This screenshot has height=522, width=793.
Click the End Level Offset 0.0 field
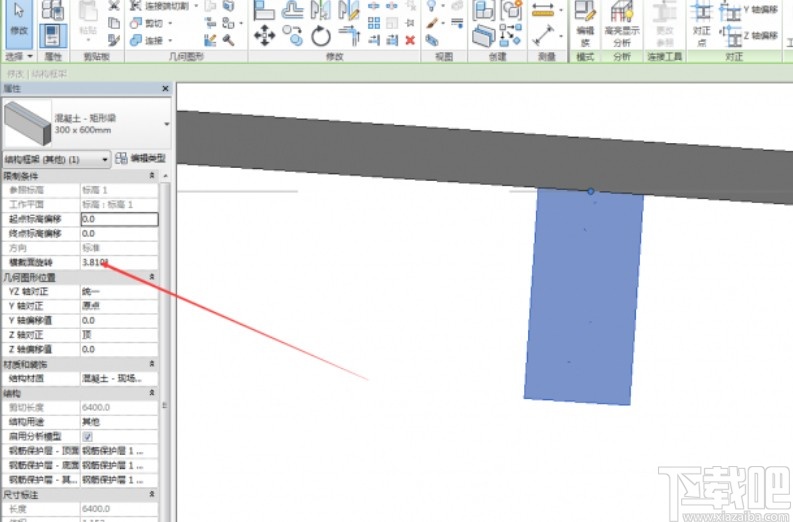pos(119,234)
